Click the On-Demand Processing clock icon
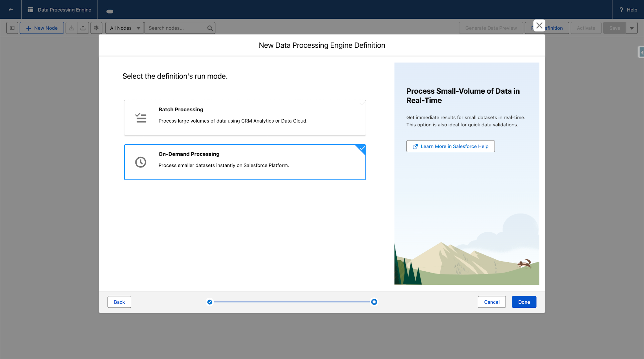644x359 pixels. point(141,162)
